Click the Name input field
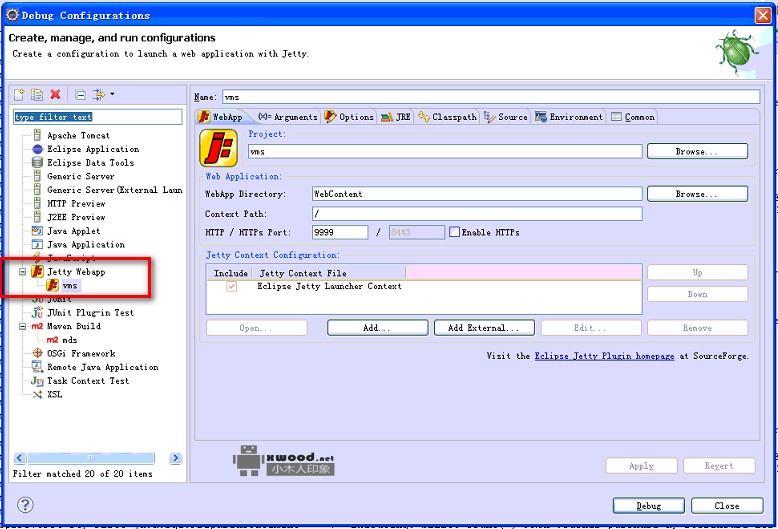 click(x=491, y=97)
